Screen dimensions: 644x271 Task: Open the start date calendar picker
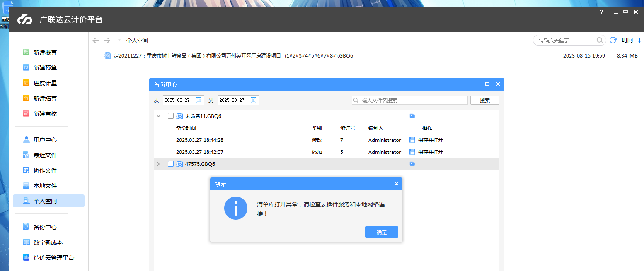(x=199, y=100)
